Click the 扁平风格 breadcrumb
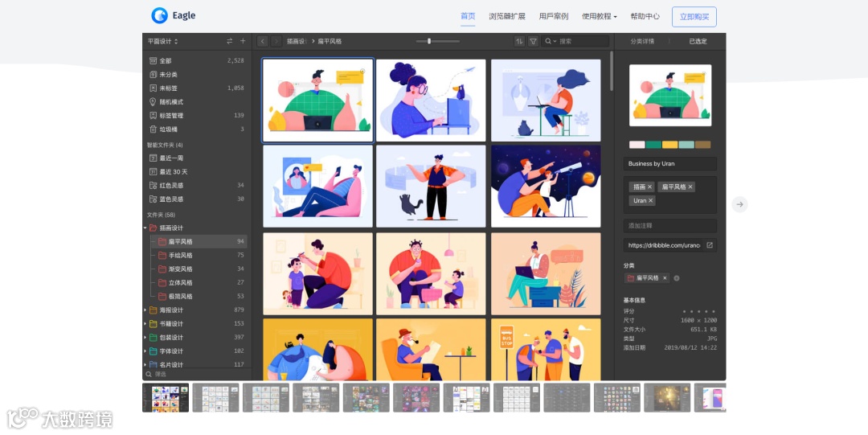 click(330, 41)
